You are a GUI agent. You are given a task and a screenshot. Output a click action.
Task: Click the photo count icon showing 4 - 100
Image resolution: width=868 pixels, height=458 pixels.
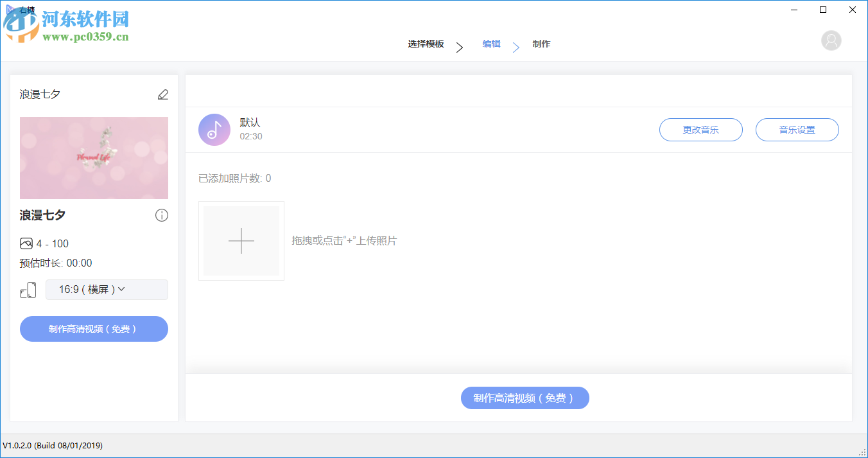coord(26,243)
